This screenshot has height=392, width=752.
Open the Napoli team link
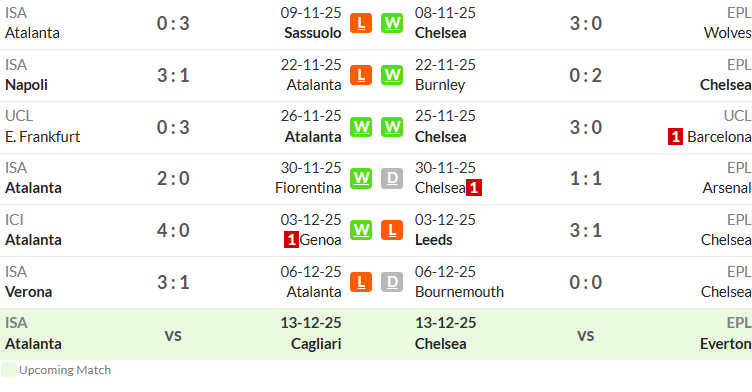click(26, 85)
